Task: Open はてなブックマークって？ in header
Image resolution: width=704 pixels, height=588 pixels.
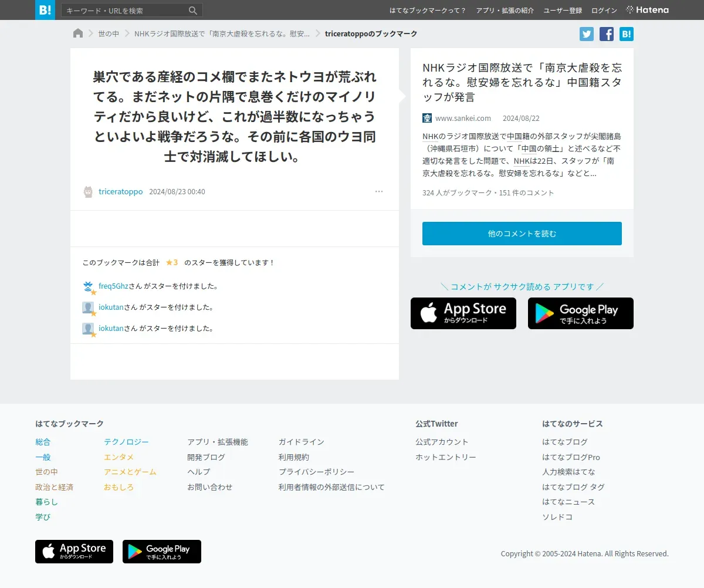Action: click(x=428, y=11)
